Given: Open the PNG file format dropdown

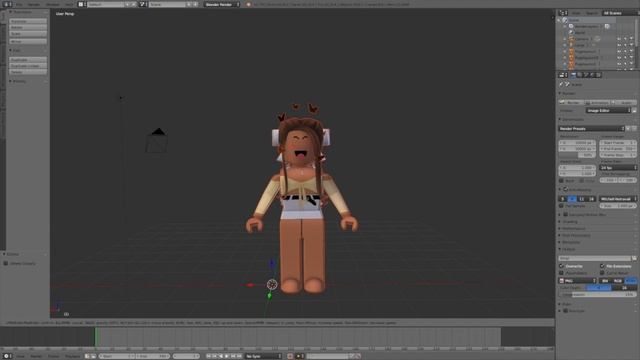Looking at the screenshot, I should point(578,281).
